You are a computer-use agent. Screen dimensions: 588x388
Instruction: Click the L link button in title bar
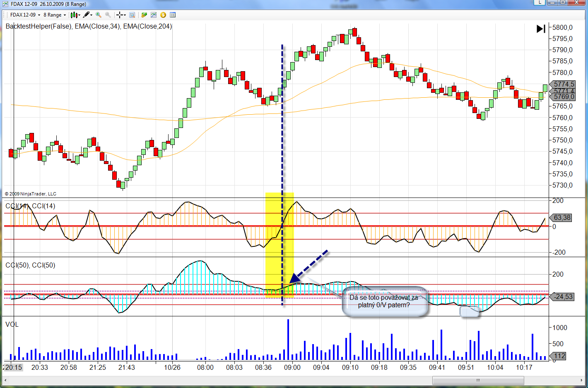pyautogui.click(x=540, y=2)
